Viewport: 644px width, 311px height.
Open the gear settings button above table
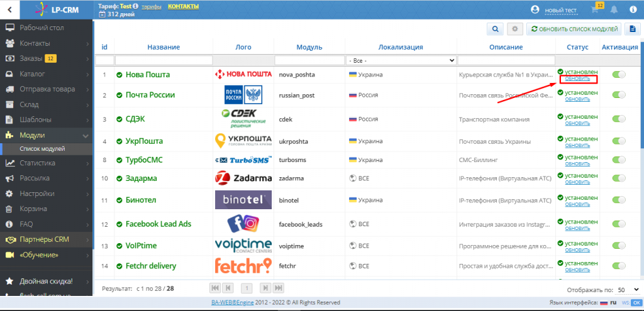point(515,29)
